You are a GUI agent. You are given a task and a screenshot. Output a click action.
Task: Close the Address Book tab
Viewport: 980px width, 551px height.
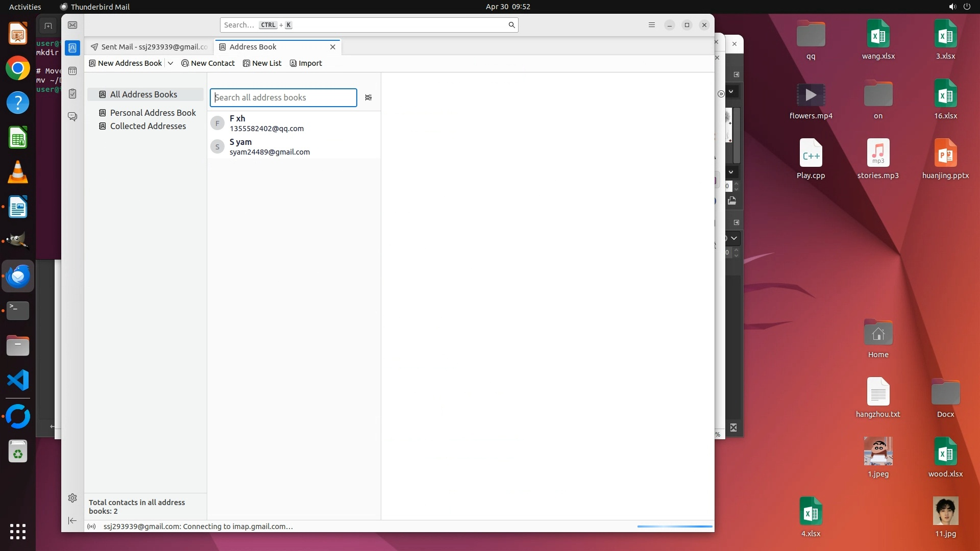(333, 47)
